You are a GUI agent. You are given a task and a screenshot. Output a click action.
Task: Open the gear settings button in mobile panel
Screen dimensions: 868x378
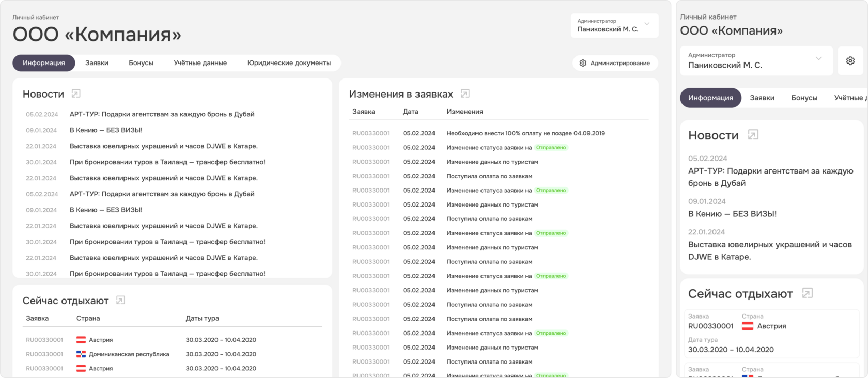click(850, 61)
